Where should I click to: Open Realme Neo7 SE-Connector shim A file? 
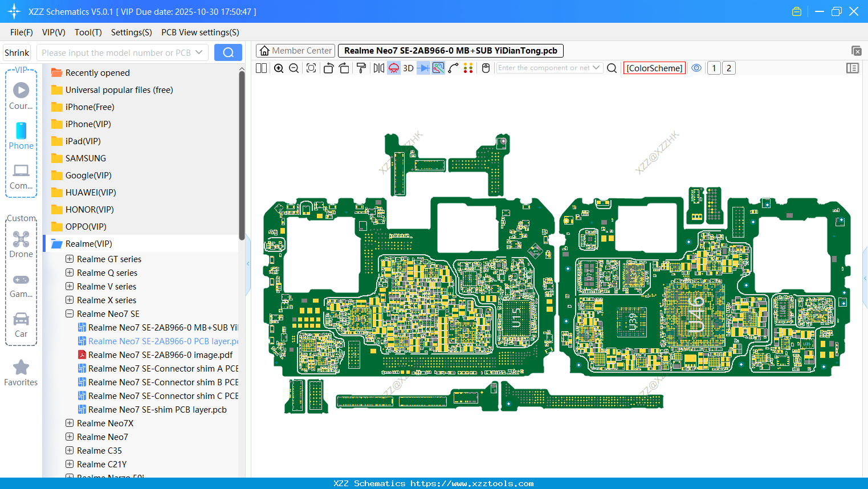tap(158, 368)
